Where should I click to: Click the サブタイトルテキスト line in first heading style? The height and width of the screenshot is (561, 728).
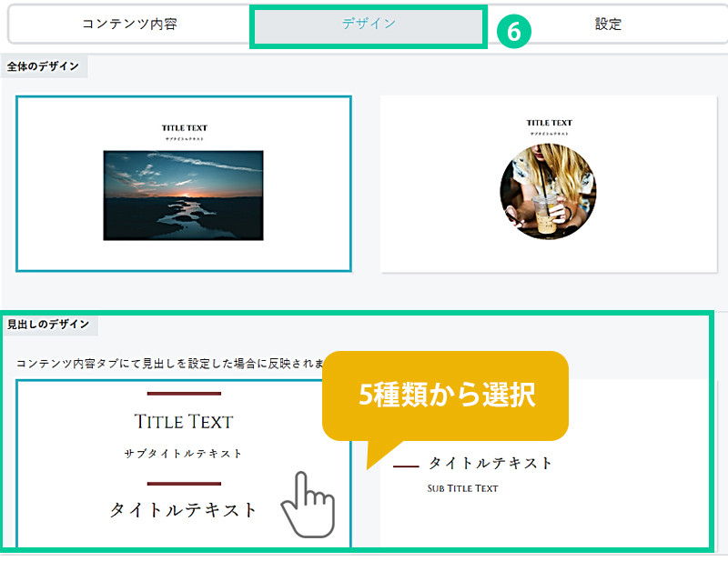tap(184, 454)
